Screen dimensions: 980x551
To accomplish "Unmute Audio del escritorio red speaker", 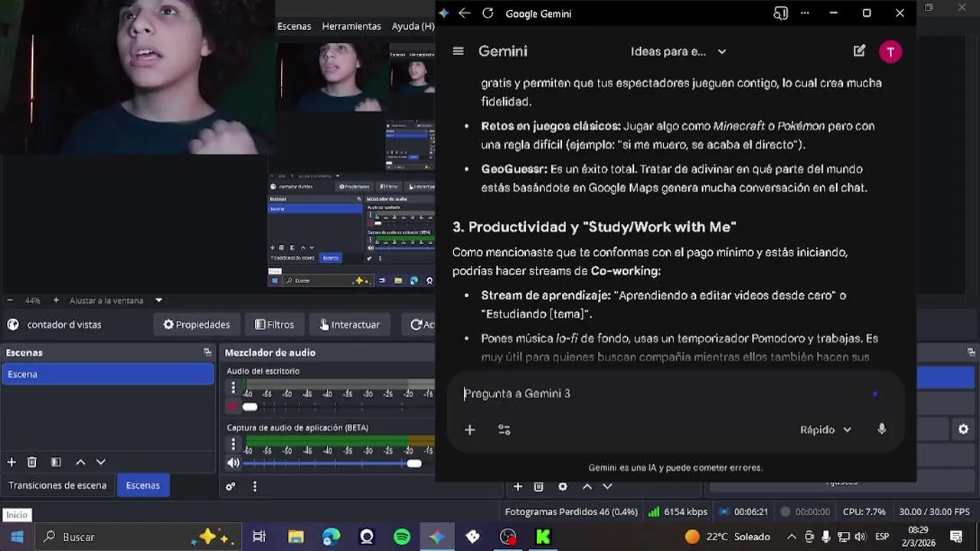I will (x=234, y=406).
